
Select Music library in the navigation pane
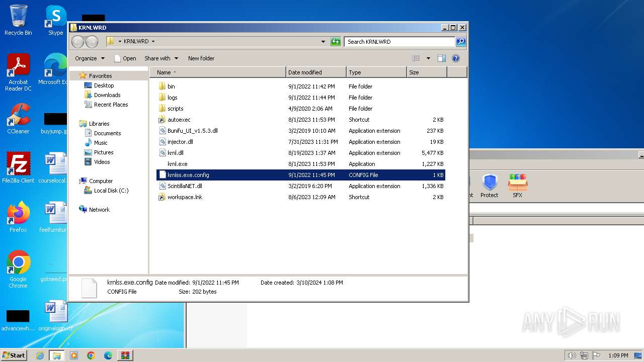tap(101, 143)
